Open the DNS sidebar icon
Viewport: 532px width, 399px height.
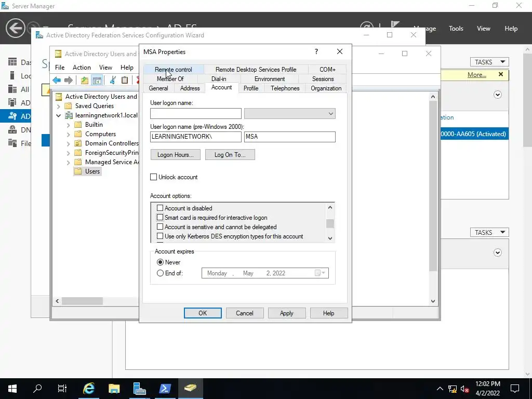click(x=12, y=129)
